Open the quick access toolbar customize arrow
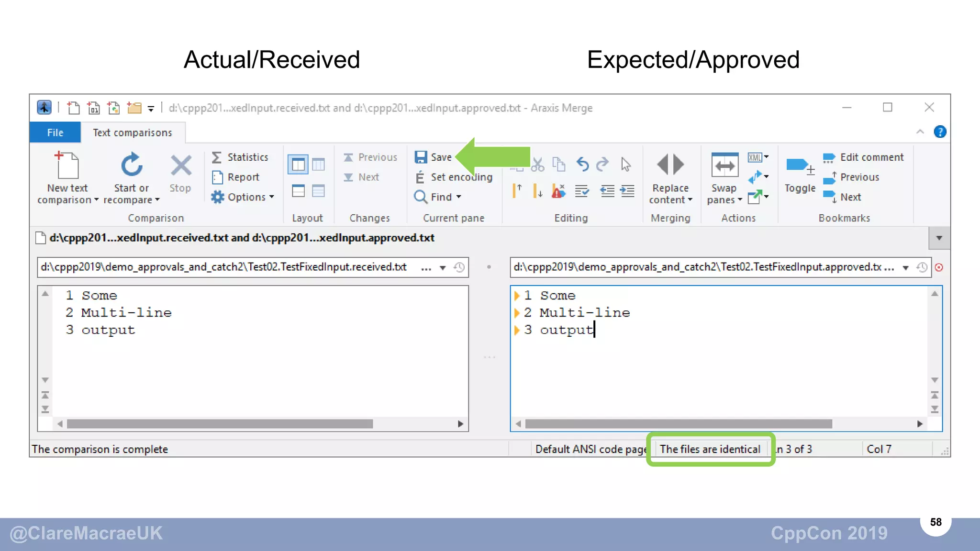Screen dimensions: 980x551 [151, 109]
